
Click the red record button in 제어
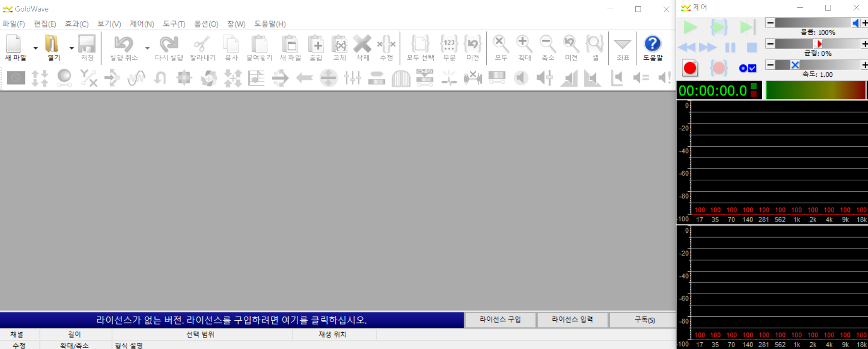tap(690, 68)
